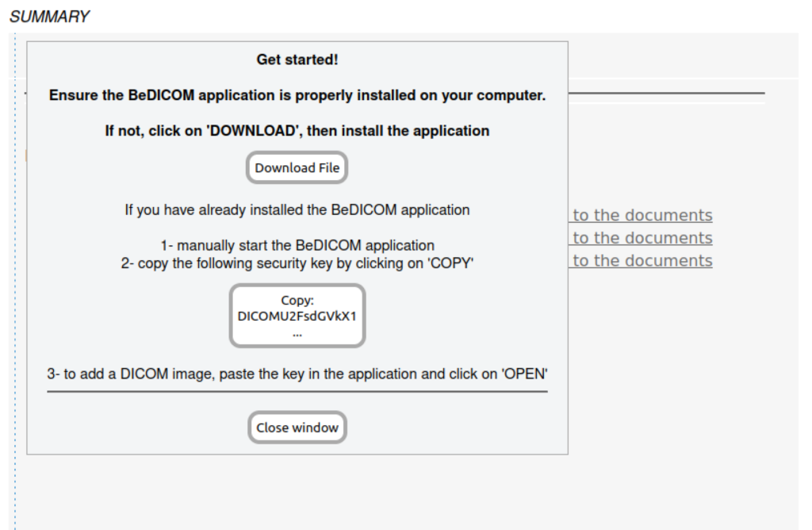
Task: Click the horizontal rule right of the dialog
Action: click(666, 94)
